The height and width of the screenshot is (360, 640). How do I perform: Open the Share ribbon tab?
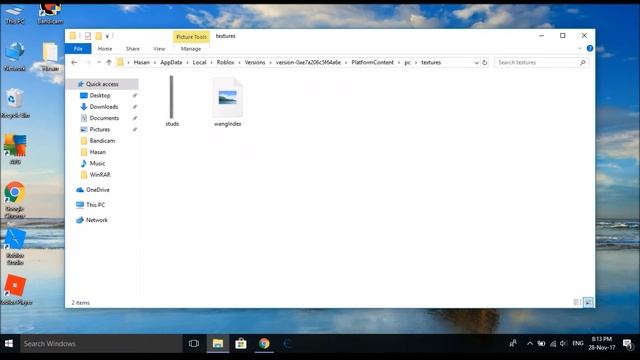click(133, 49)
